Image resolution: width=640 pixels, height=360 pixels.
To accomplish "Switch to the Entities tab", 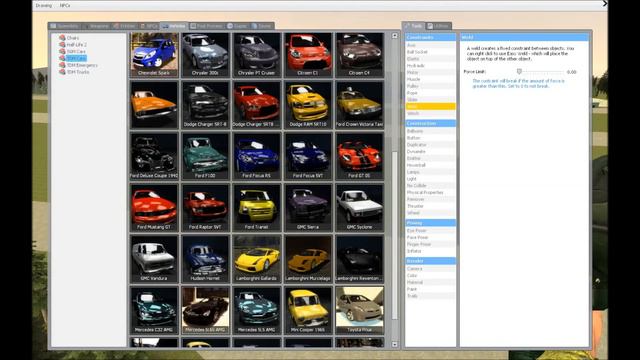I will 124,26.
